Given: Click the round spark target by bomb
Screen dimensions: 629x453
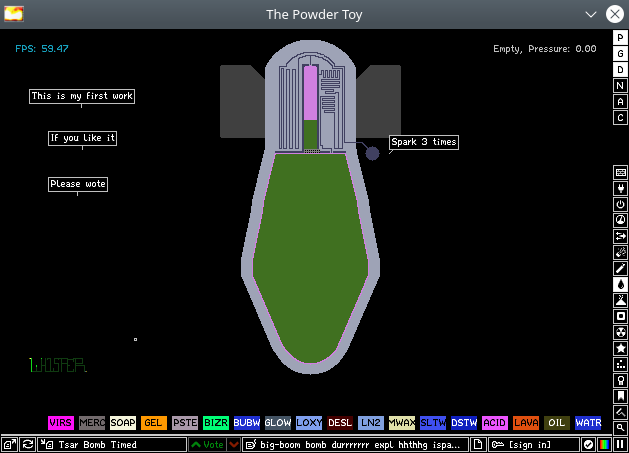Looking at the screenshot, I should point(372,153).
